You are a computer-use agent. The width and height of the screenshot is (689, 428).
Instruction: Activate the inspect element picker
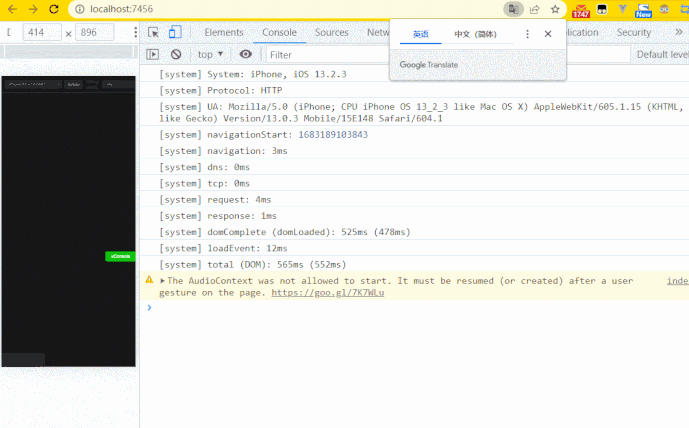[153, 33]
